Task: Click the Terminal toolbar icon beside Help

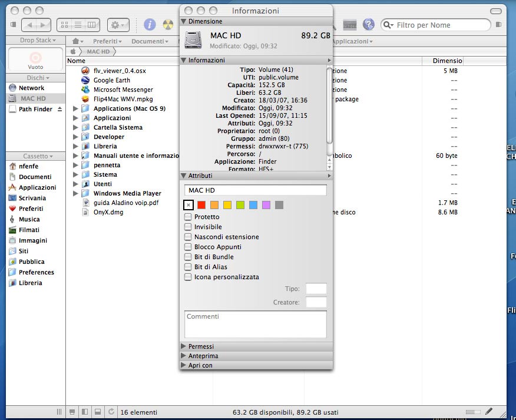Action: [349, 25]
